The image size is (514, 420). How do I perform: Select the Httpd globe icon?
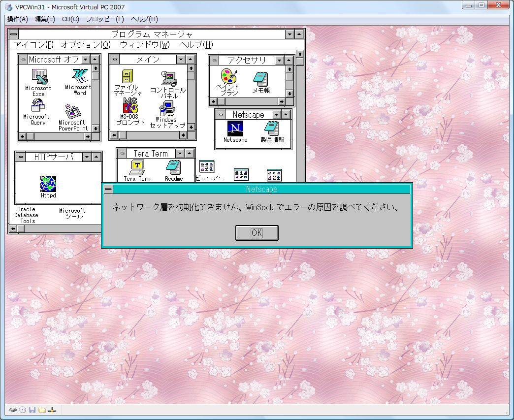[x=48, y=184]
